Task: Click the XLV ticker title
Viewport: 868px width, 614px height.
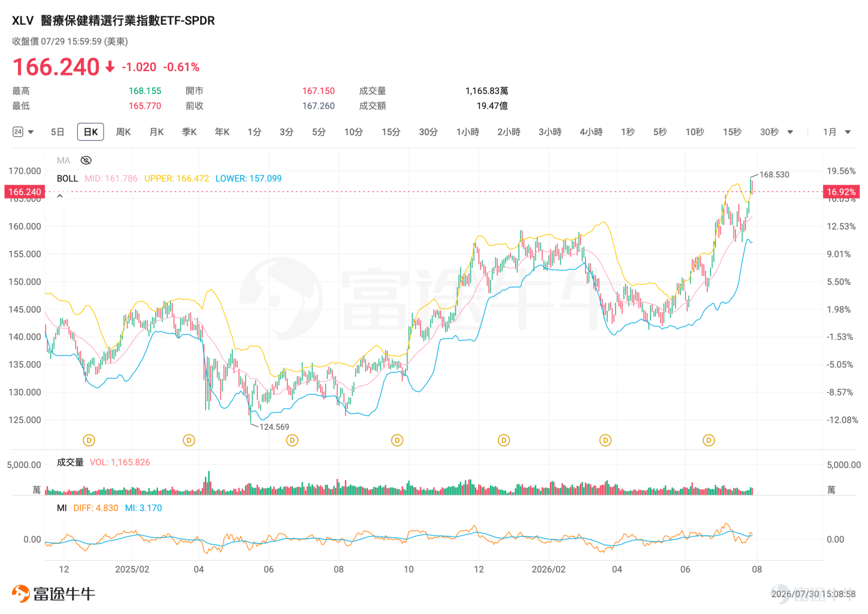Action: point(23,21)
